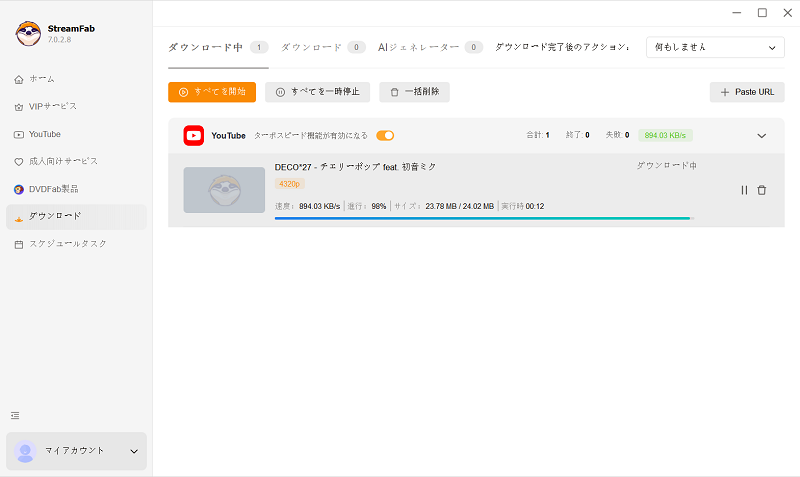Viewport: 800px width, 477px height.
Task: Click the DECO*27 video thumbnail
Action: click(224, 190)
